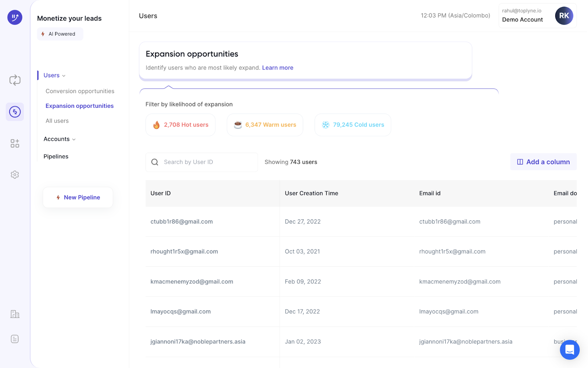Open the integrations grid-plus icon
The width and height of the screenshot is (588, 368).
[x=15, y=144]
